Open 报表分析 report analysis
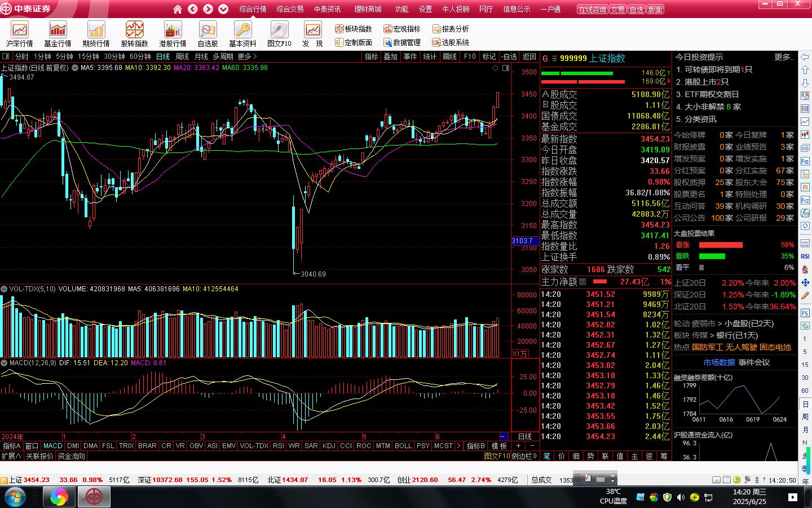 [451, 29]
